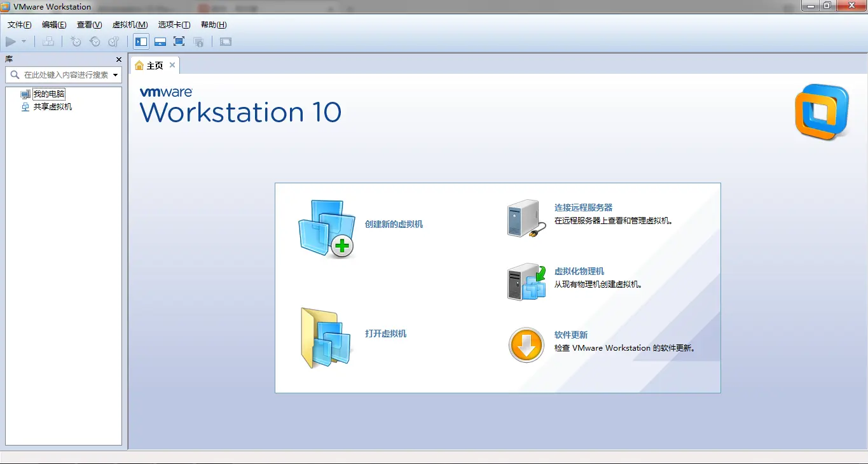Click the computer icon beside 我的电脑

25,94
